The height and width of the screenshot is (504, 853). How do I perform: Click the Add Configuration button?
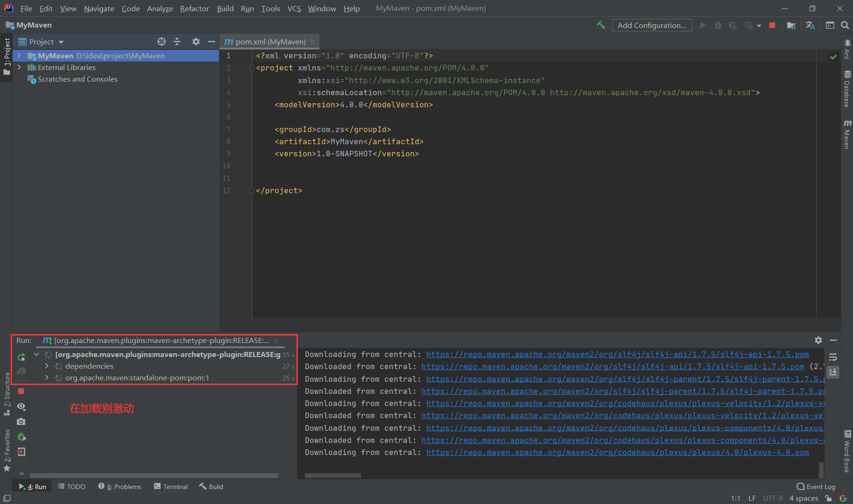[x=651, y=25]
